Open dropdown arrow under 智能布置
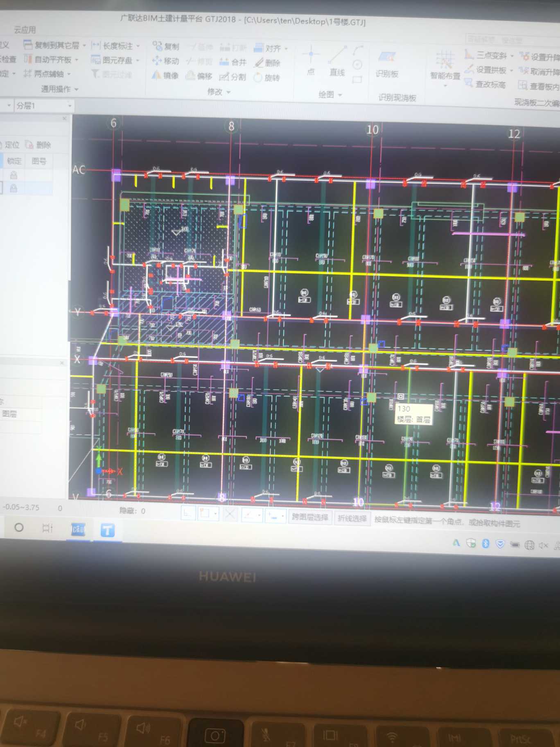This screenshot has width=560, height=747. pyautogui.click(x=445, y=86)
